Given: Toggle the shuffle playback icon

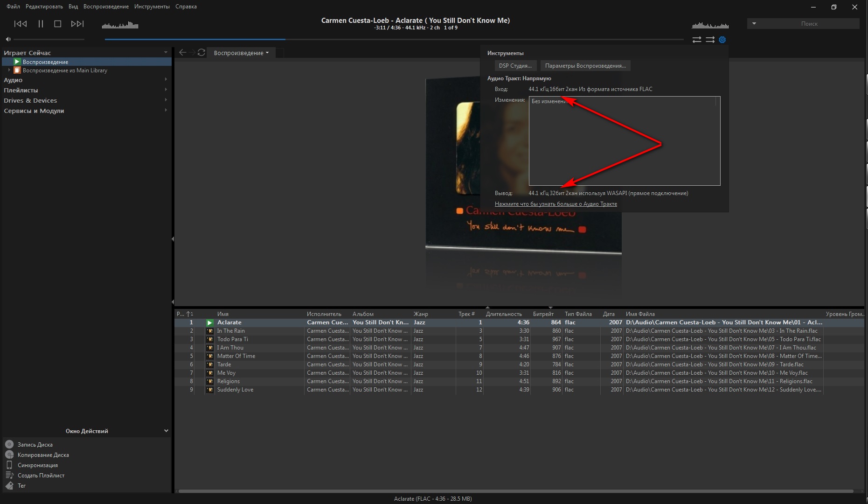Looking at the screenshot, I should click(x=710, y=40).
